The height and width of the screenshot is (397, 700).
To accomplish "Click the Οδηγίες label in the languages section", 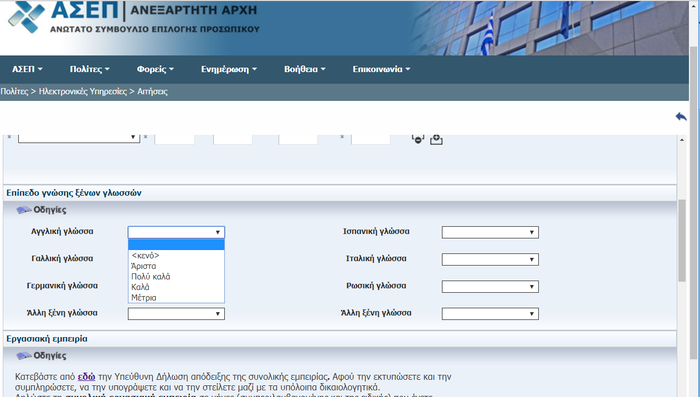I will [x=50, y=210].
